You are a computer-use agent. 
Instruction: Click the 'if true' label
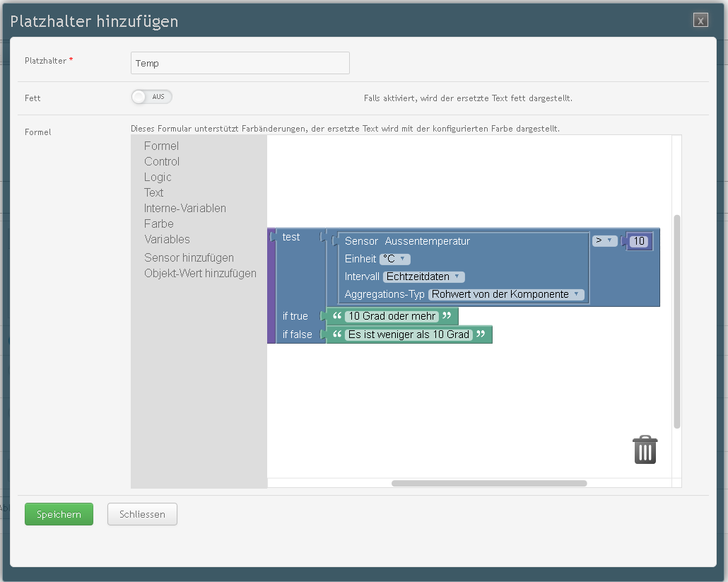pos(295,316)
